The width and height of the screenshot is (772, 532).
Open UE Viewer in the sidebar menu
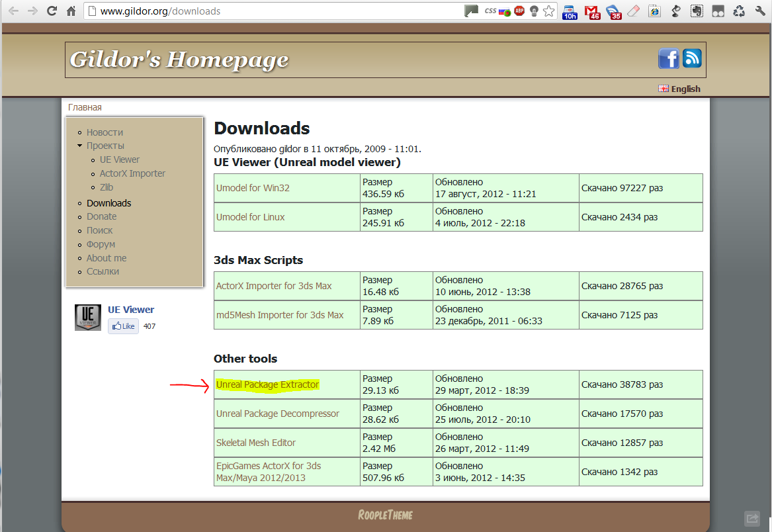click(x=120, y=159)
